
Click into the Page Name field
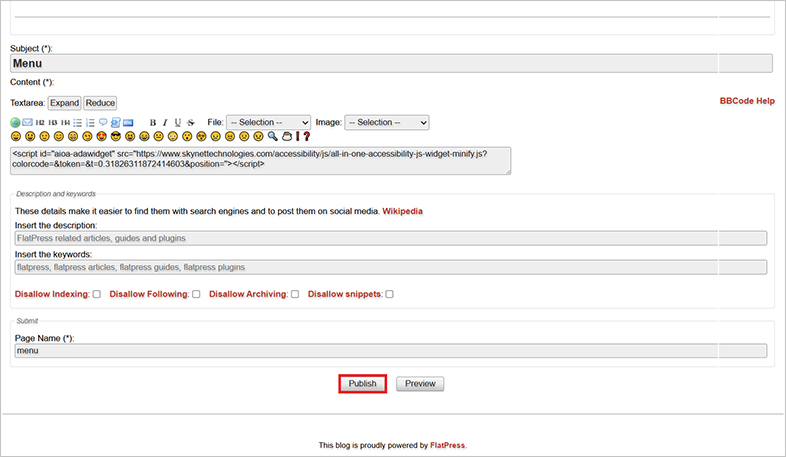pyautogui.click(x=391, y=351)
